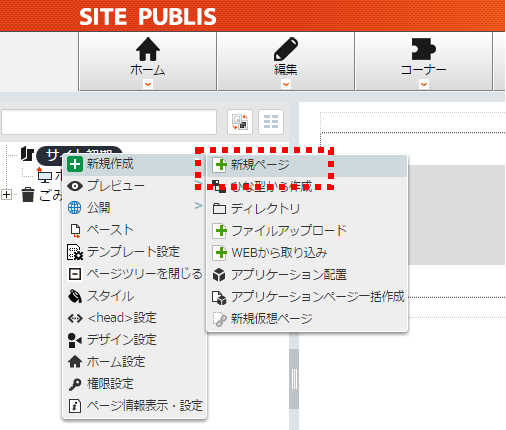Choose スタイル in the context menu
Screen dimensions: 506x430
tap(134, 296)
